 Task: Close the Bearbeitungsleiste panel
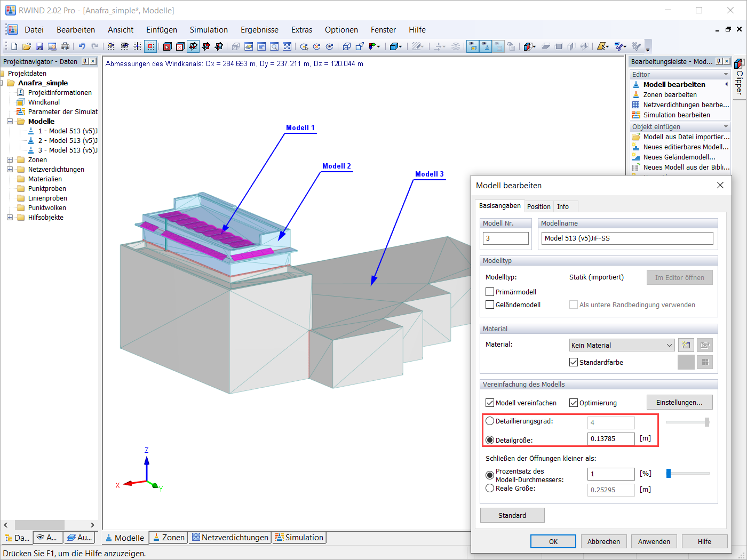(x=727, y=61)
